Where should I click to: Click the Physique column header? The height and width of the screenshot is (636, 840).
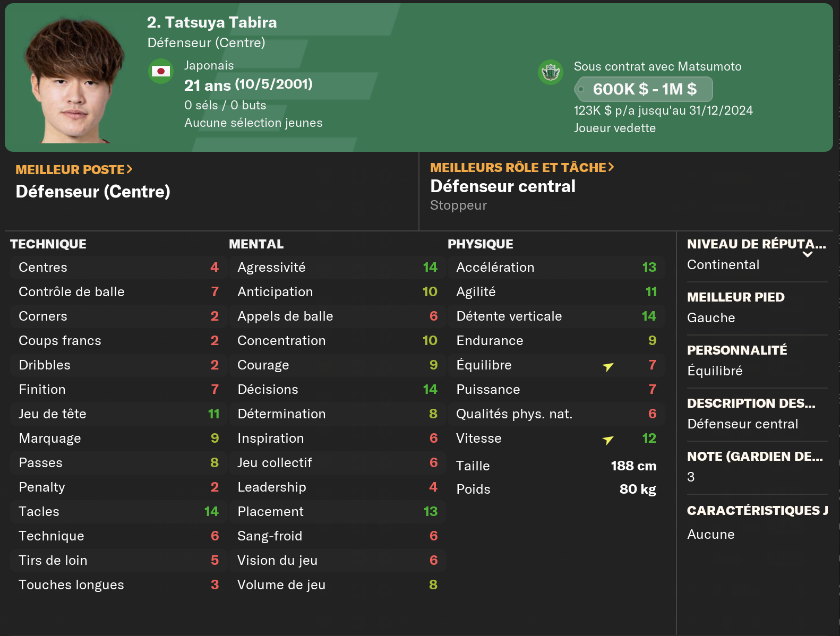tap(480, 244)
